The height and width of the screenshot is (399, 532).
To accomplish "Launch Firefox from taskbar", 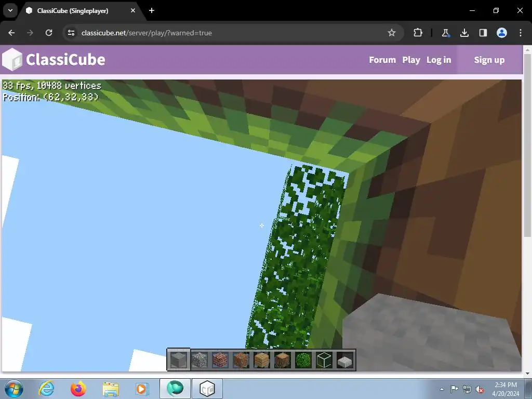I will point(78,389).
